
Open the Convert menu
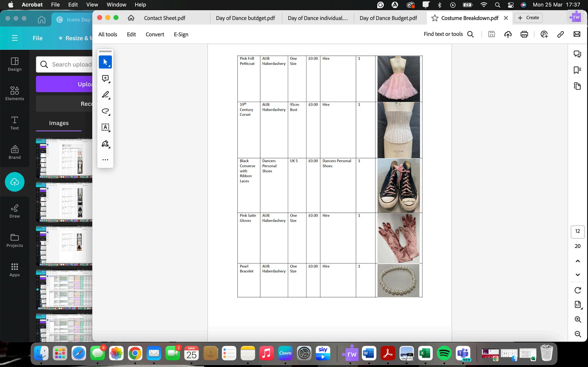coord(155,34)
